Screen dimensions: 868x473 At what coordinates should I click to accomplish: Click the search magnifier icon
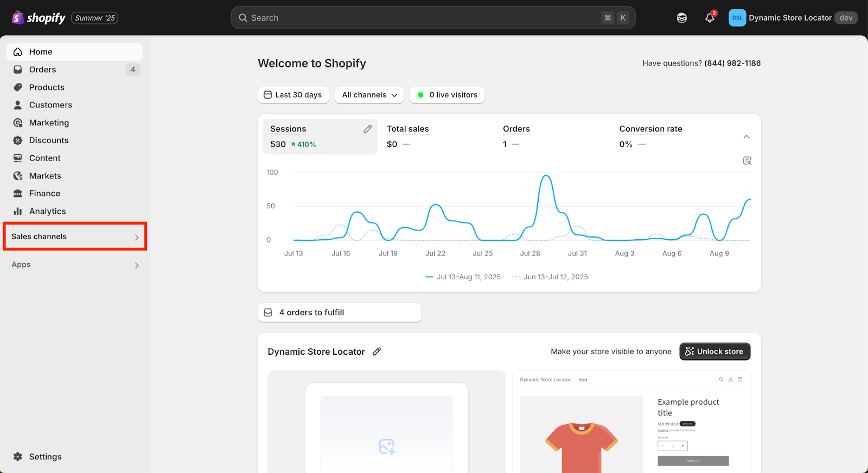click(x=243, y=18)
